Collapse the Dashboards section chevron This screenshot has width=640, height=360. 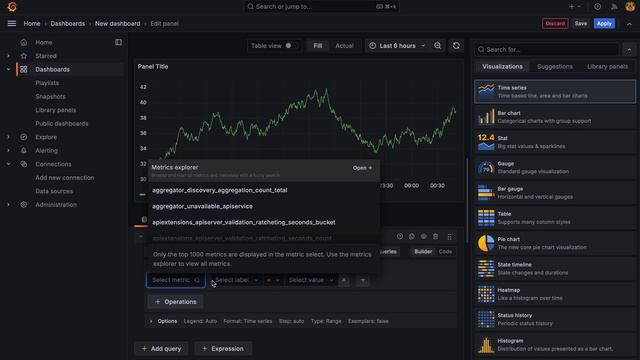[x=9, y=69]
